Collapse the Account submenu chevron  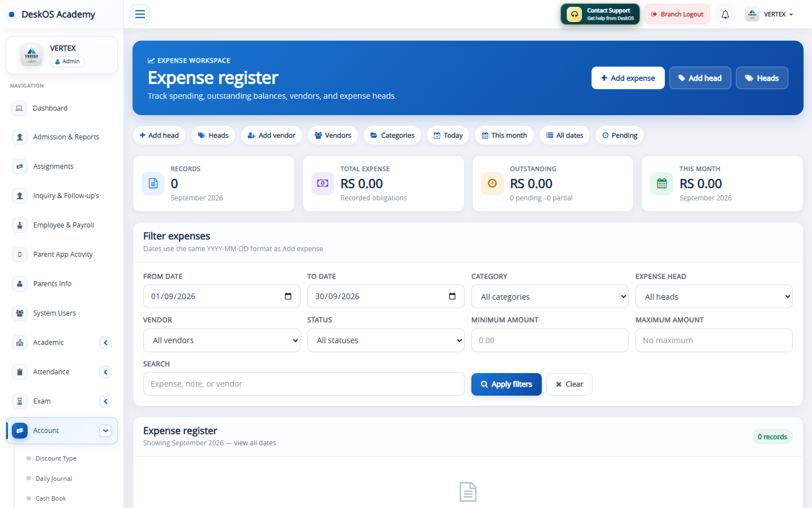[x=105, y=431]
